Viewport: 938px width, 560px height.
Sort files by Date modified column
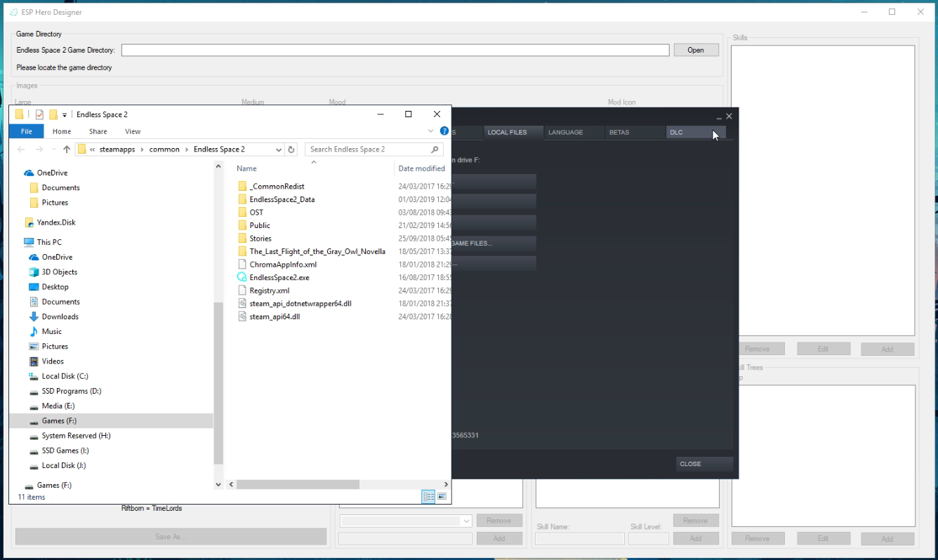[422, 168]
